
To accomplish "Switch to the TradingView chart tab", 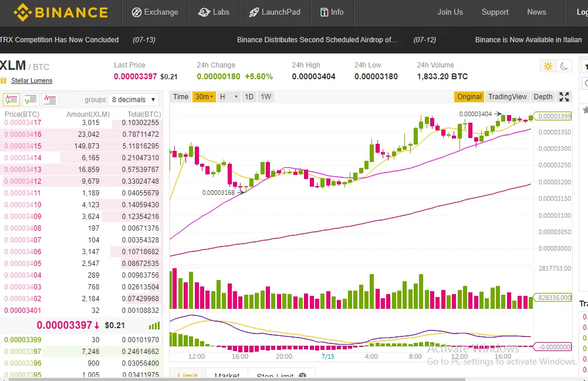I will pos(508,97).
